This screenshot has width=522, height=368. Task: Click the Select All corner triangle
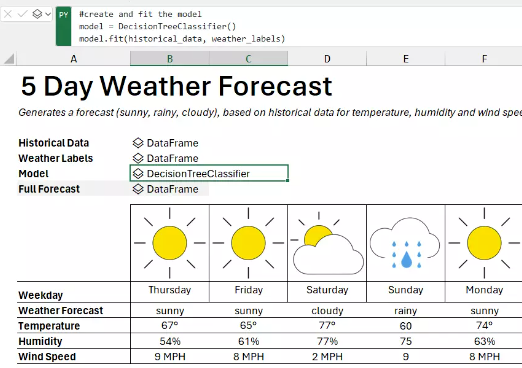click(9, 59)
